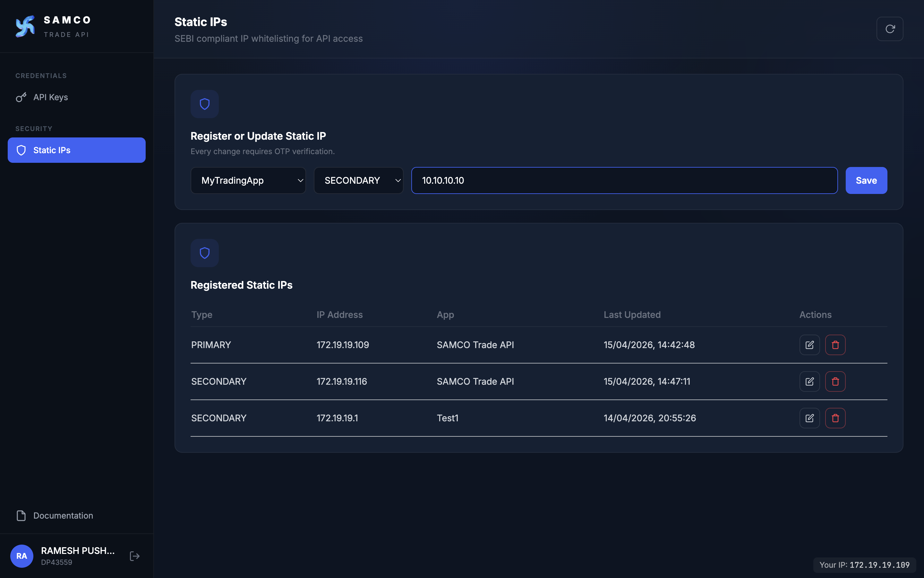This screenshot has height=578, width=924.
Task: Click the Actions column header
Action: [x=815, y=315]
